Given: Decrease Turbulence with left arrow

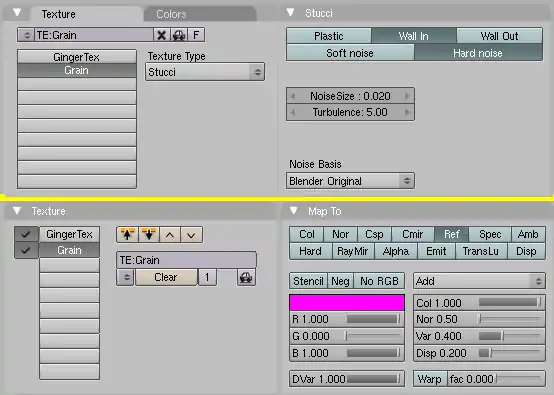Looking at the screenshot, I should coord(293,112).
